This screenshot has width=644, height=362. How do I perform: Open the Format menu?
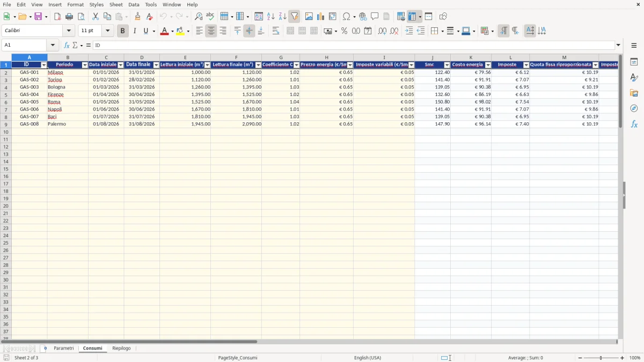coord(76,4)
